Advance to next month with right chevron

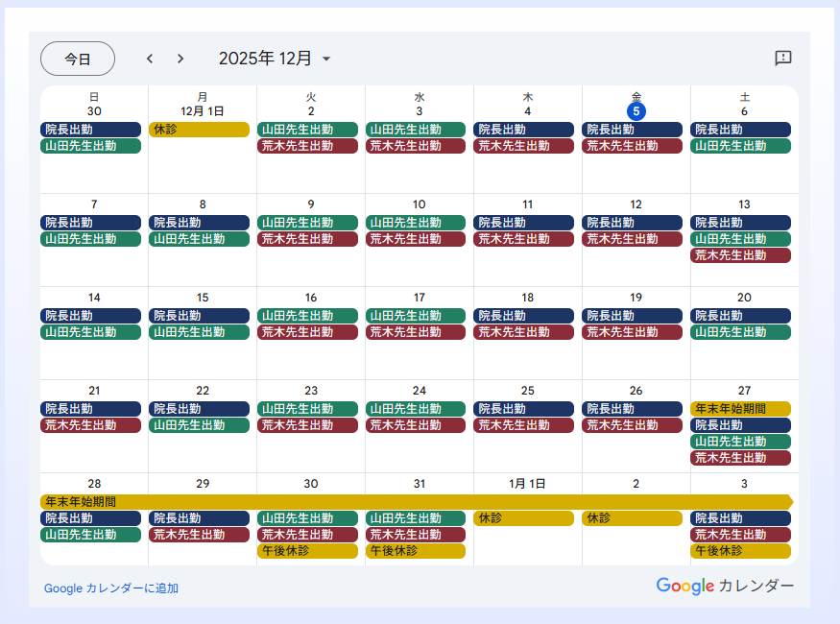(180, 59)
